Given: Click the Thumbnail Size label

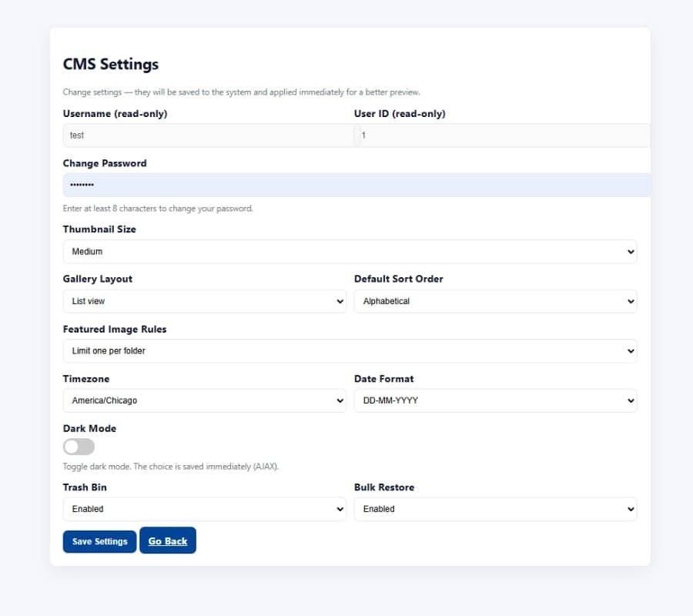Looking at the screenshot, I should [x=99, y=229].
